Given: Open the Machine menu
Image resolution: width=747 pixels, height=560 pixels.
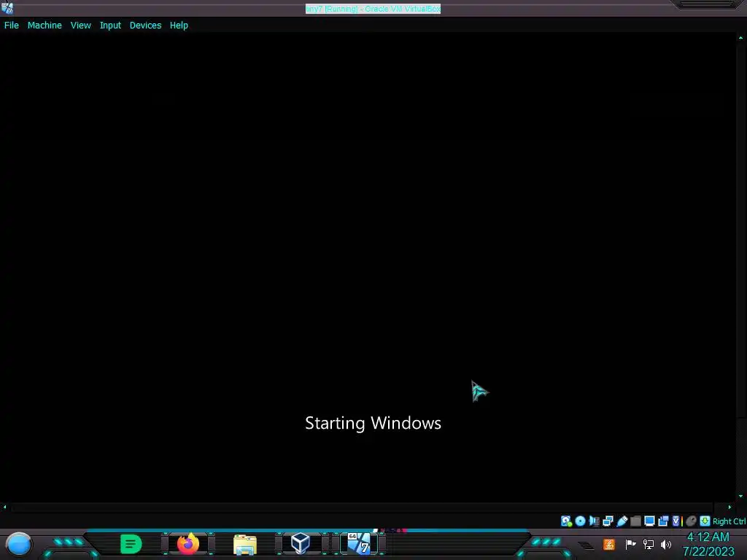Looking at the screenshot, I should pyautogui.click(x=44, y=26).
